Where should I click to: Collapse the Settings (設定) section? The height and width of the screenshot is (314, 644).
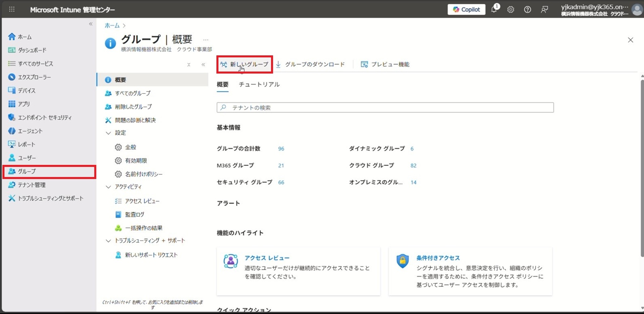pos(108,133)
